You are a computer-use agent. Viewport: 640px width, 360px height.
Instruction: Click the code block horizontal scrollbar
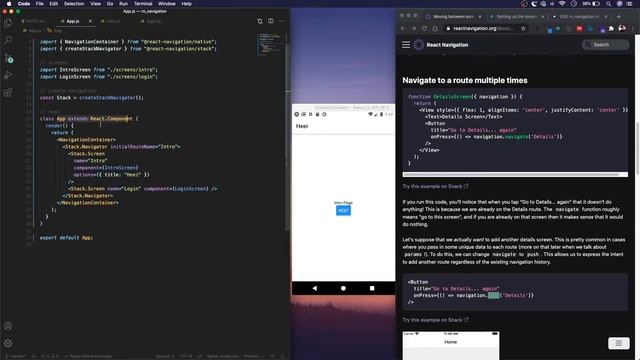pyautogui.click(x=511, y=175)
